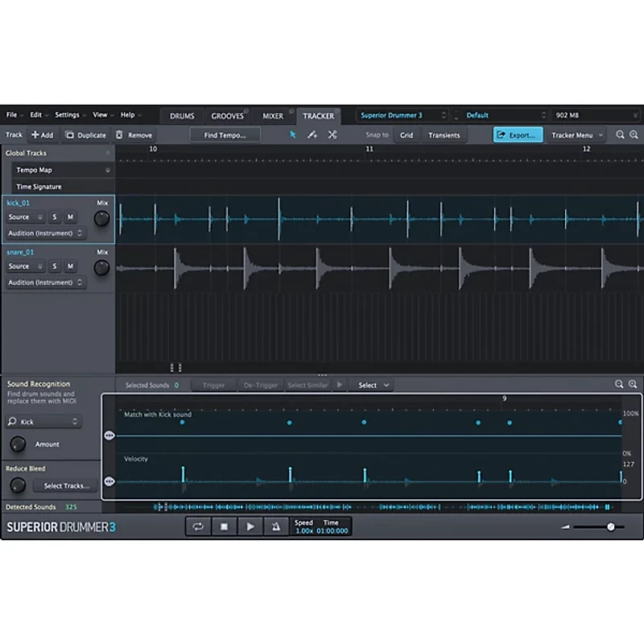Screen dimensions: 644x644
Task: Mute the snare_01 track
Action: 70,266
